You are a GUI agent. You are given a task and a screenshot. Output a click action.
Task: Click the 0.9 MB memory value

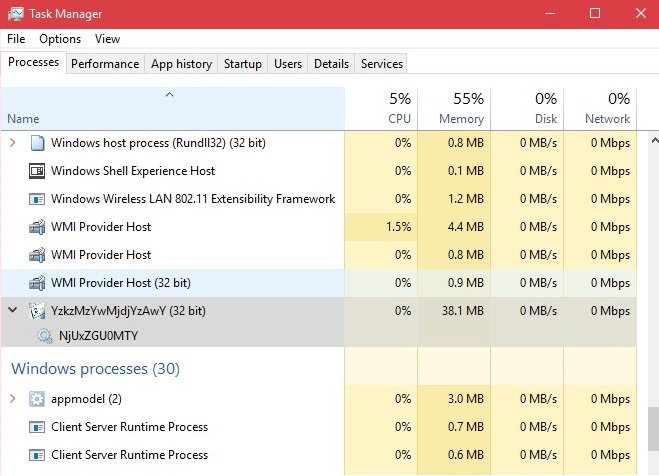point(466,283)
